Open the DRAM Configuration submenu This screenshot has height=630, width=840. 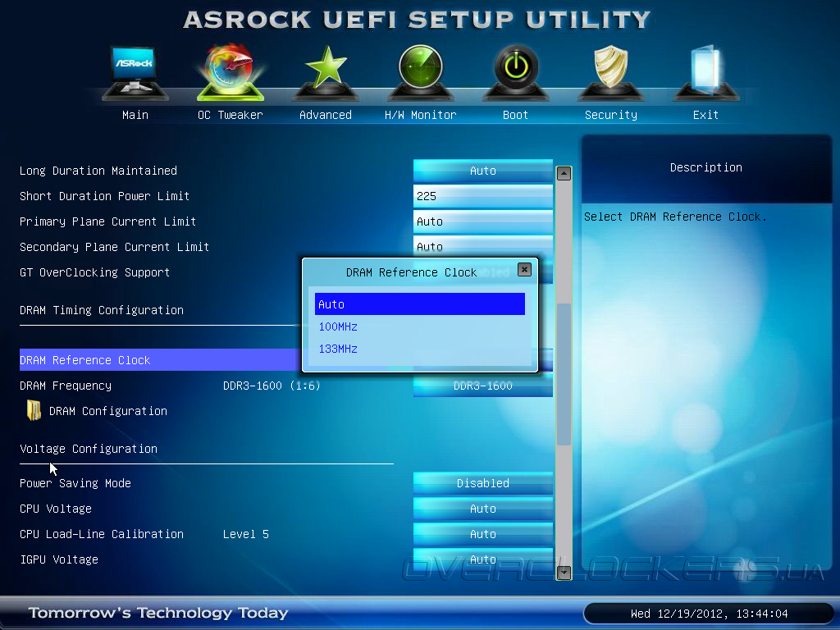point(108,411)
